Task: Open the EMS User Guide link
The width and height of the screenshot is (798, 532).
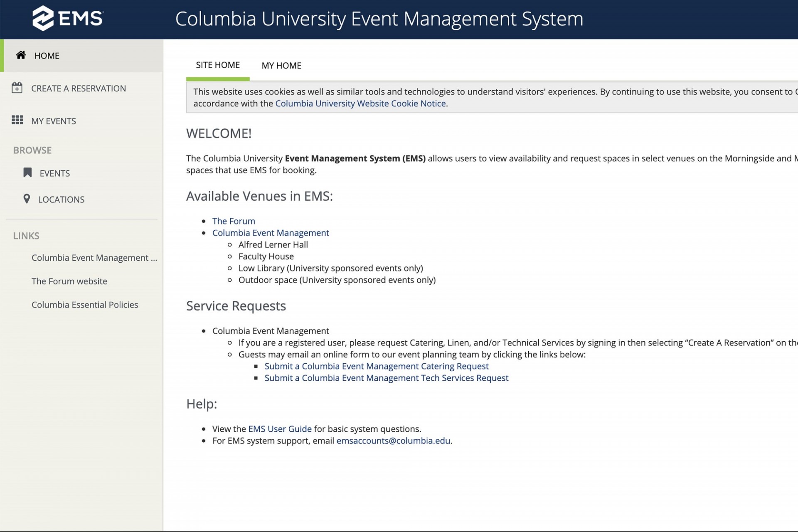Action: pos(280,429)
